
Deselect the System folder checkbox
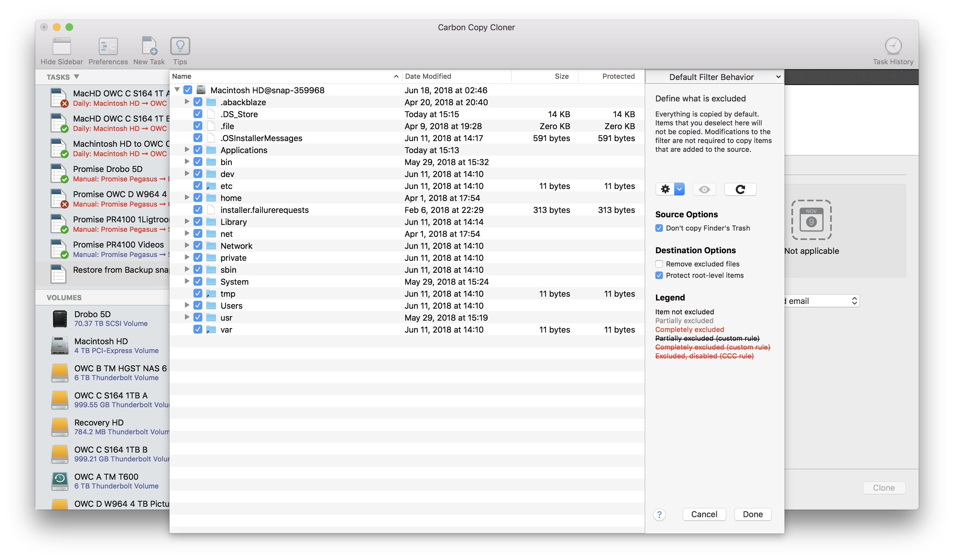198,282
